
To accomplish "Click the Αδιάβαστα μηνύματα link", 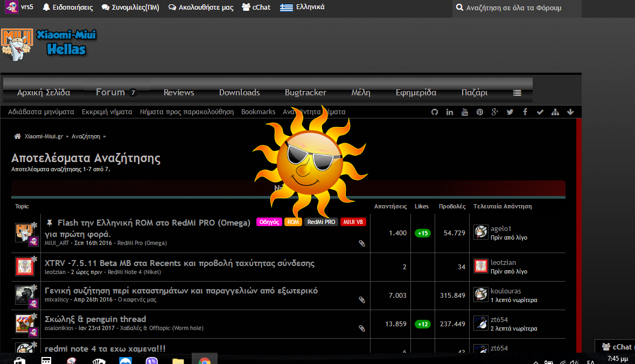I will click(41, 112).
